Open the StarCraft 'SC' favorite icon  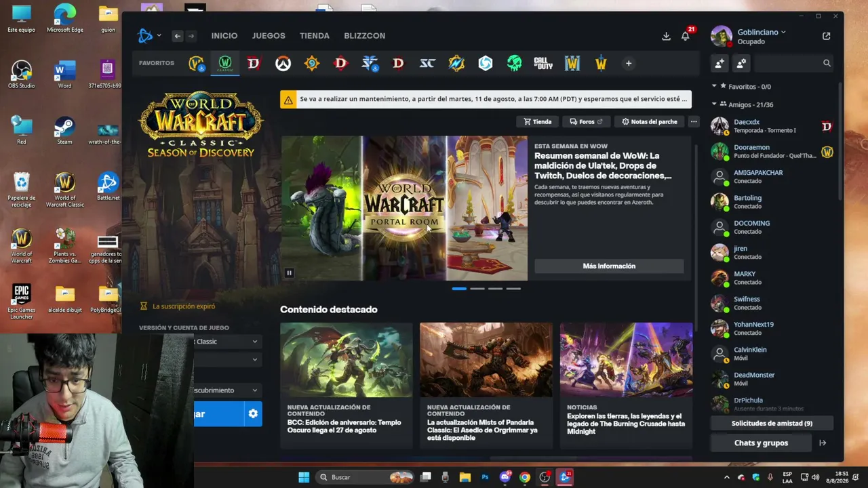tap(427, 63)
